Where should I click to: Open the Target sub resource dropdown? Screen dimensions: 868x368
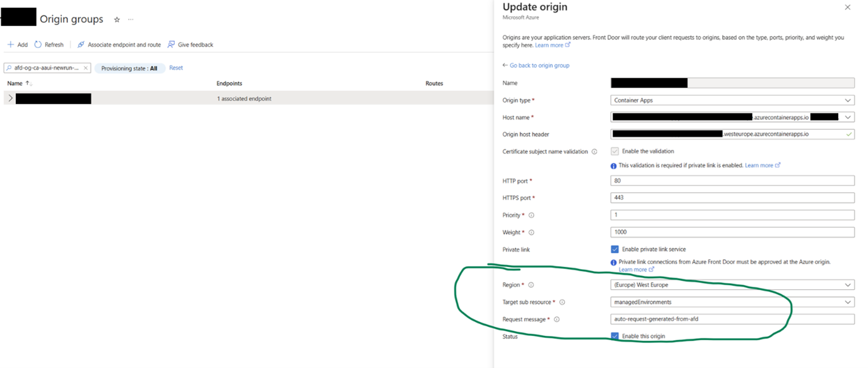pyautogui.click(x=732, y=302)
